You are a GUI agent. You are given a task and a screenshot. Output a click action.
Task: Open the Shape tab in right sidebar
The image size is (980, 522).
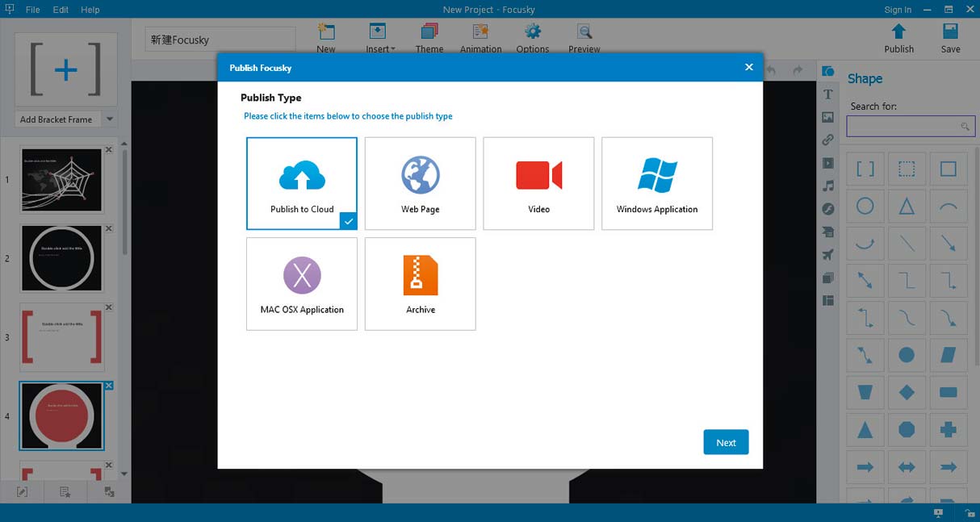point(827,72)
